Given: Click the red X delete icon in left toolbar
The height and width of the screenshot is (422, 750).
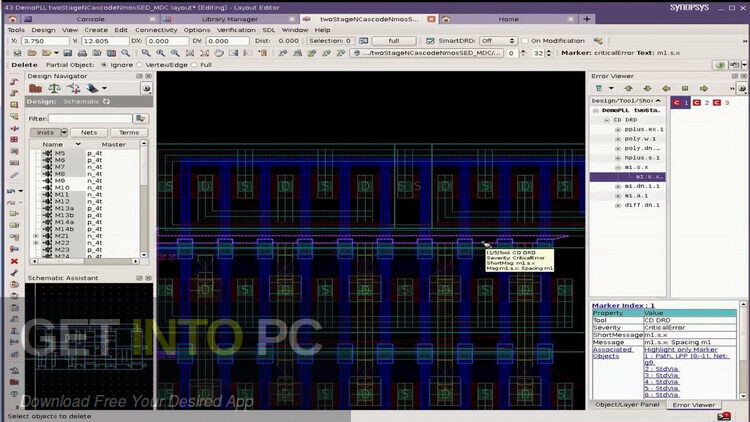Looking at the screenshot, I should (x=14, y=261).
